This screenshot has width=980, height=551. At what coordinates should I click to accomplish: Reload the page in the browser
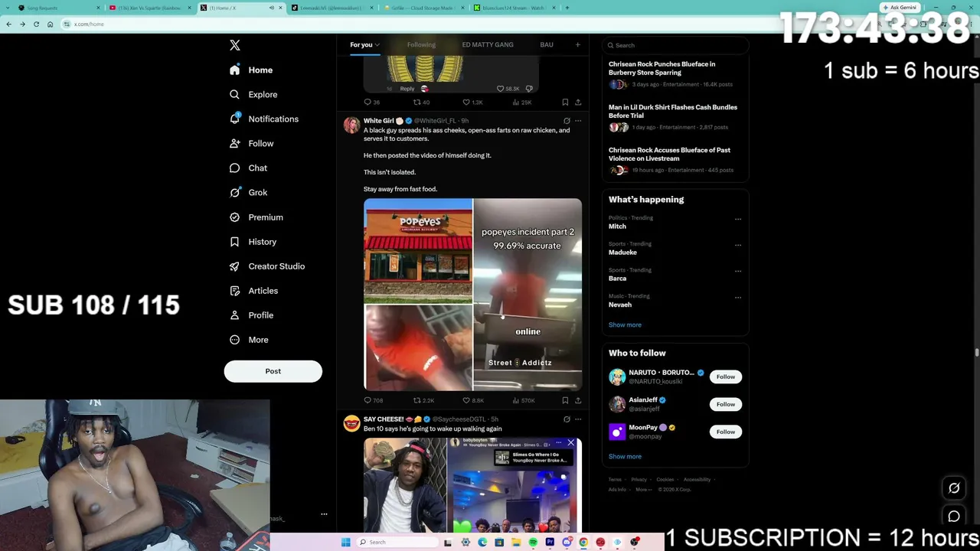[36, 24]
